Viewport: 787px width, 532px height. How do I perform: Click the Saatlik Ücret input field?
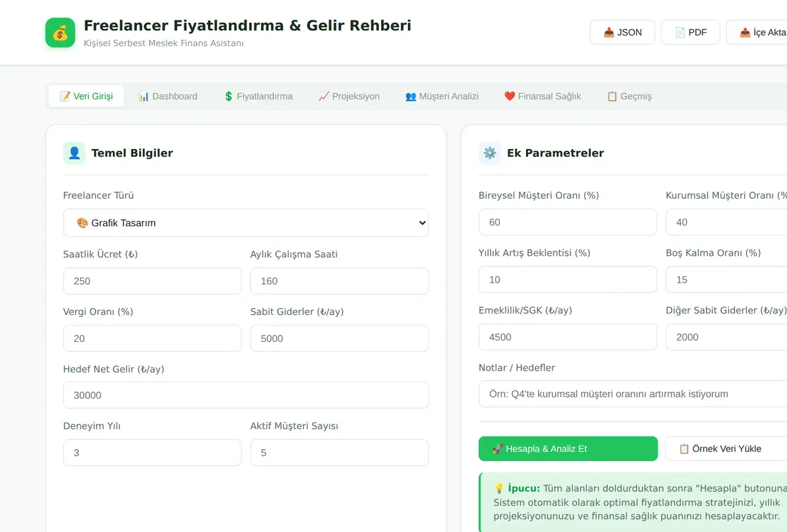click(152, 281)
